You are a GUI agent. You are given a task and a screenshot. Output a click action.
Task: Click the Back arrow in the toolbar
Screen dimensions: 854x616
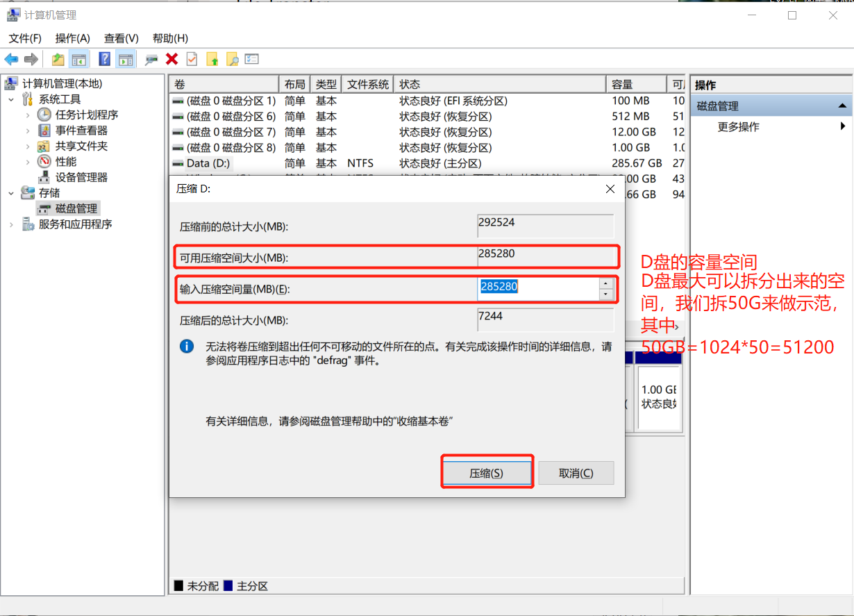[x=11, y=60]
